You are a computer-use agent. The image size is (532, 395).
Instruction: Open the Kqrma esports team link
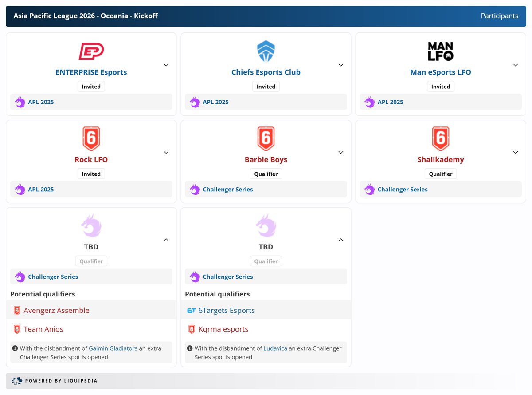tap(223, 329)
